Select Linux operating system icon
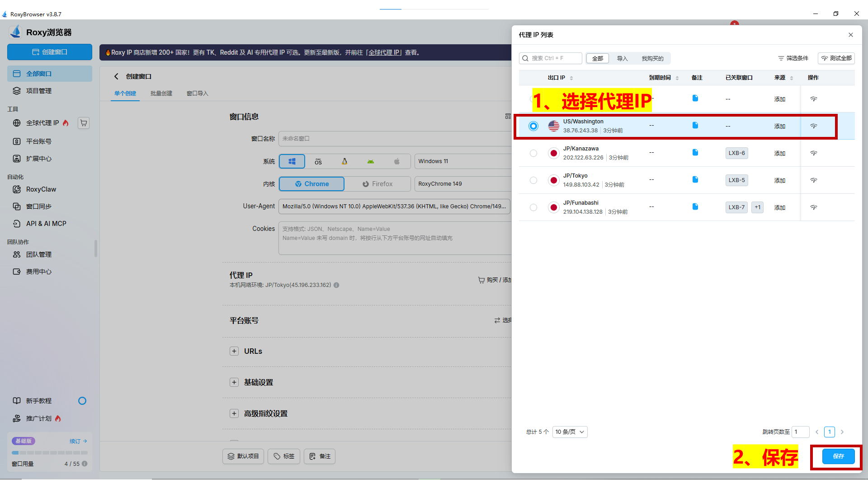This screenshot has width=868, height=488. [344, 161]
